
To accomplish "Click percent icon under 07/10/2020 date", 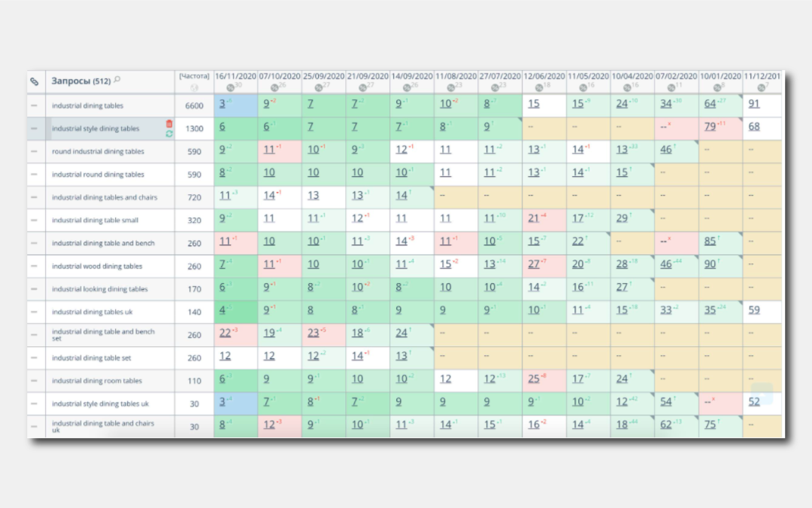I will [274, 87].
